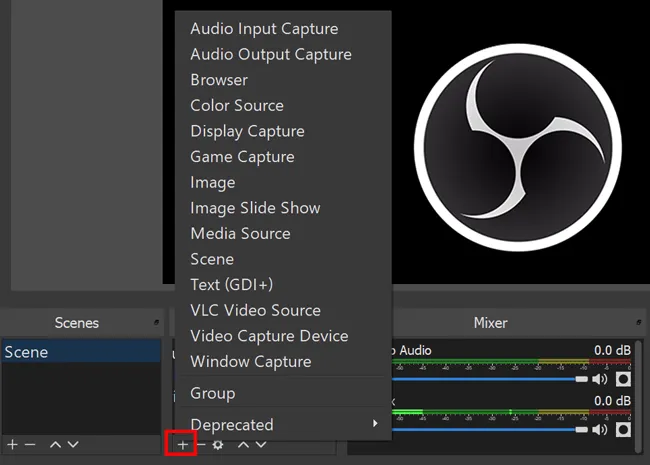Choose Audio Input Capture from the menu
The image size is (650, 465).
pos(283,29)
